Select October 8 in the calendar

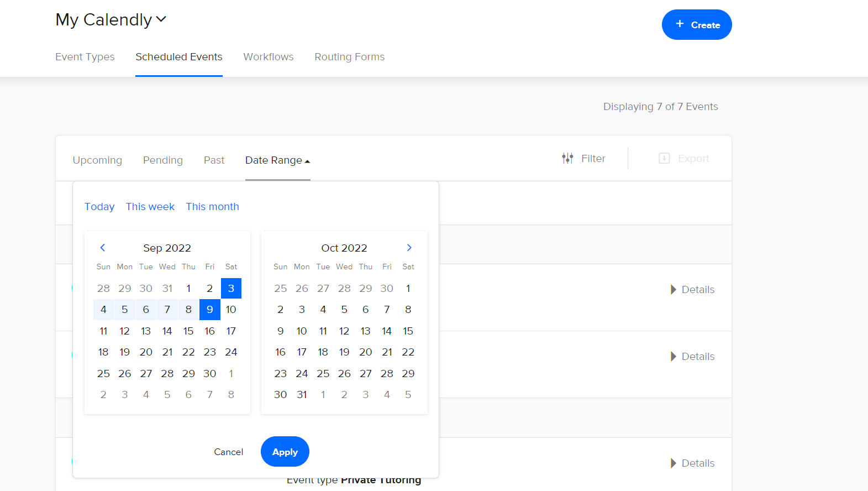coord(408,310)
